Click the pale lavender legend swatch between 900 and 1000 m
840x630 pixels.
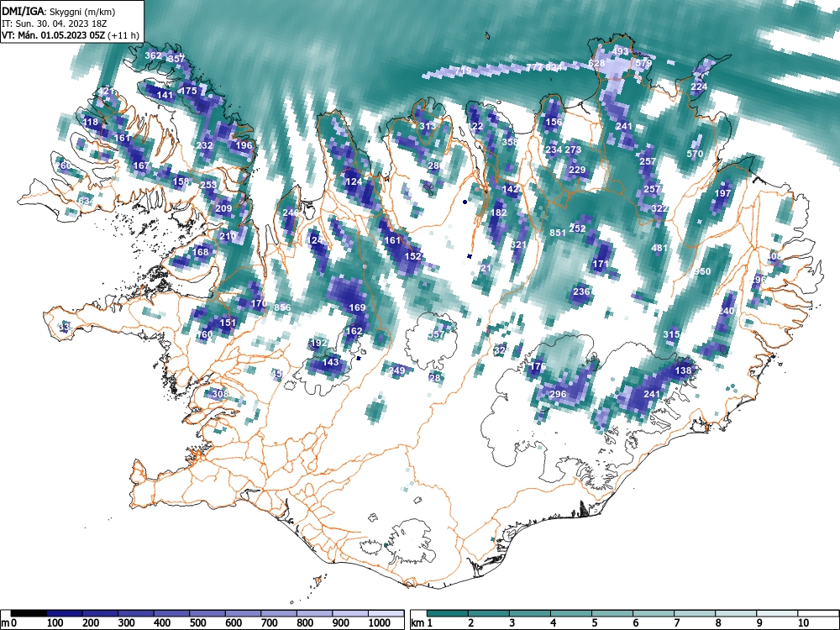[350, 613]
